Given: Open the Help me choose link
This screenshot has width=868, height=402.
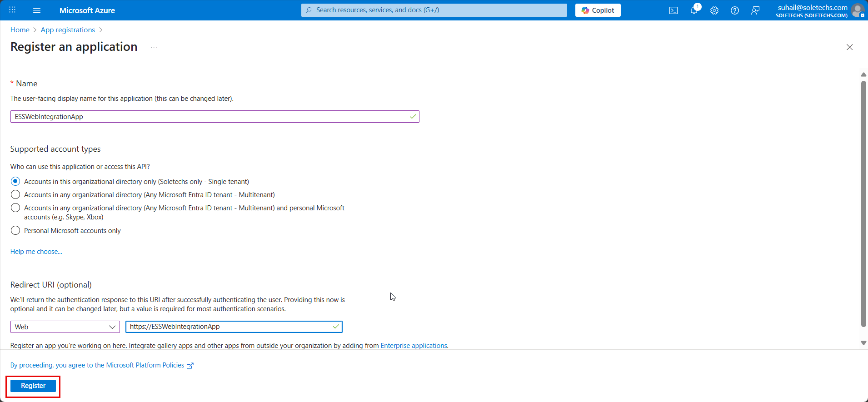Looking at the screenshot, I should 36,252.
